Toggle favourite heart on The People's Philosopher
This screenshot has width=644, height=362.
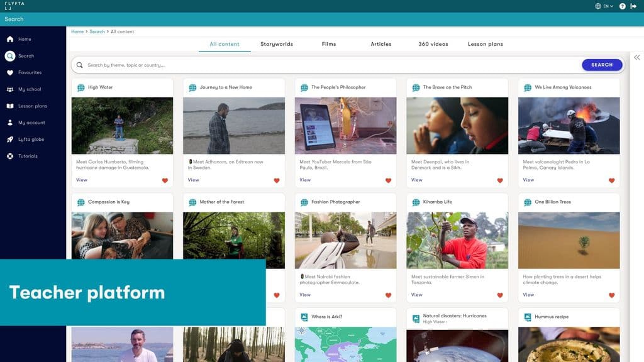point(388,180)
